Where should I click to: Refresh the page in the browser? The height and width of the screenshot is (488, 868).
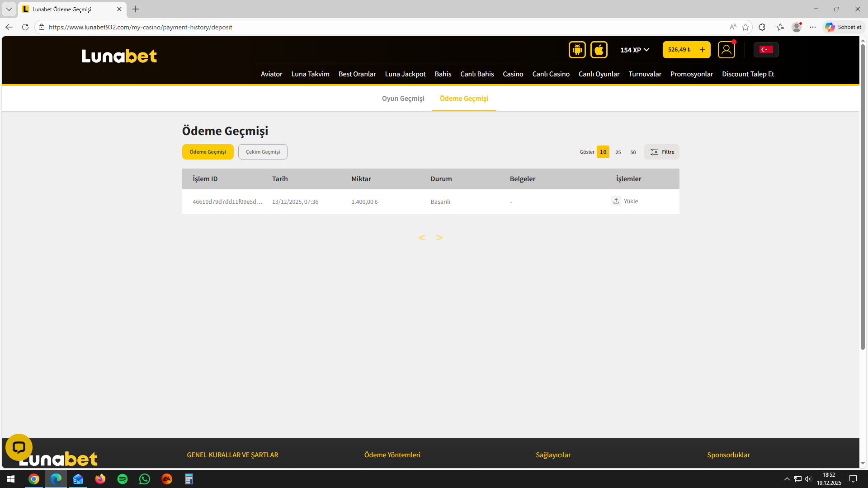click(25, 27)
